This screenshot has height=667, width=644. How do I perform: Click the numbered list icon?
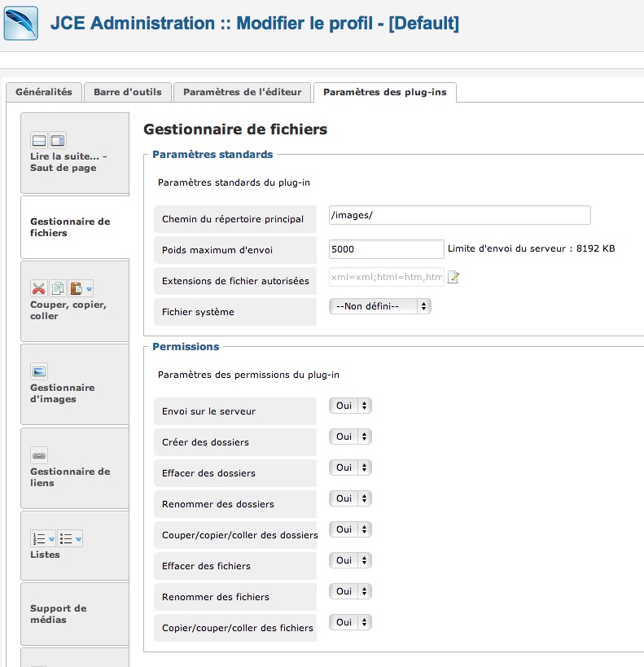coord(39,539)
